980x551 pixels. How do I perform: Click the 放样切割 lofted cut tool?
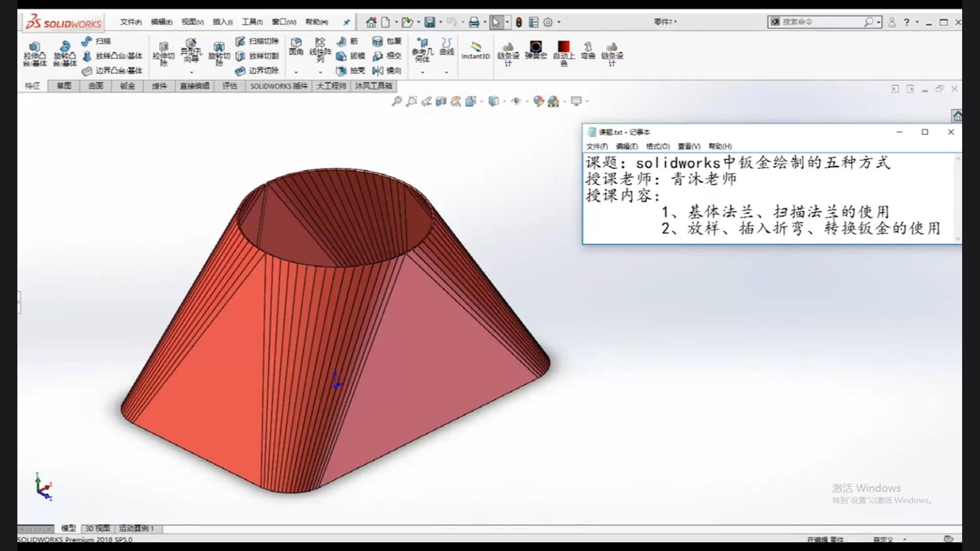tap(257, 56)
